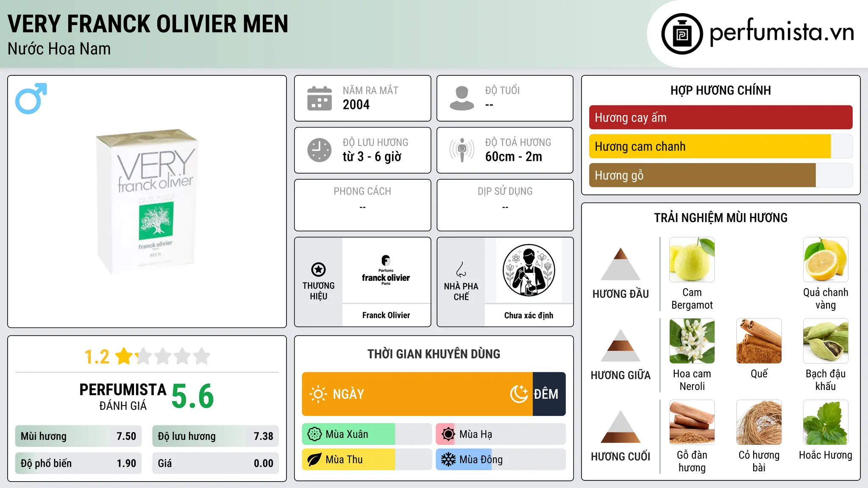This screenshot has height=488, width=868.
Task: Open the perfumista.vn site name link
Action: [782, 32]
